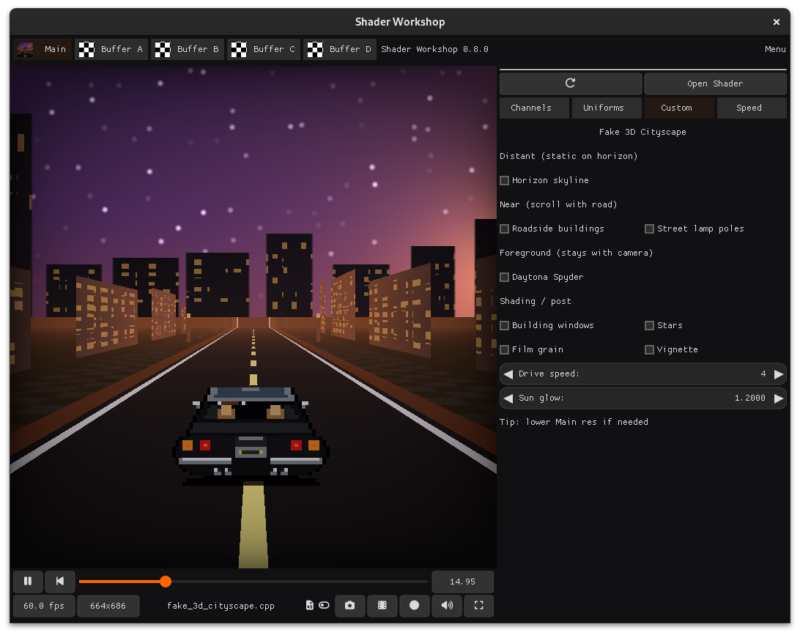Enable the Vignette checkbox
Viewport: 800px width, 635px height.
[x=649, y=349]
